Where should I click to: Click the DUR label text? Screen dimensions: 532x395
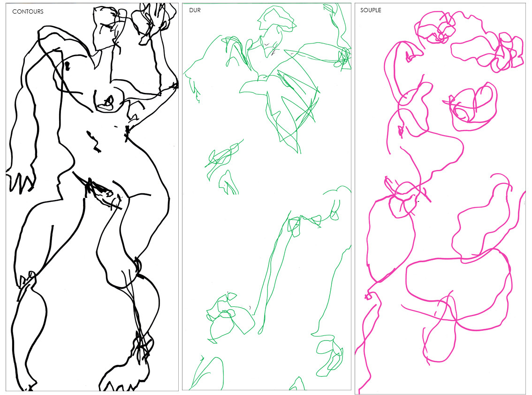point(194,10)
